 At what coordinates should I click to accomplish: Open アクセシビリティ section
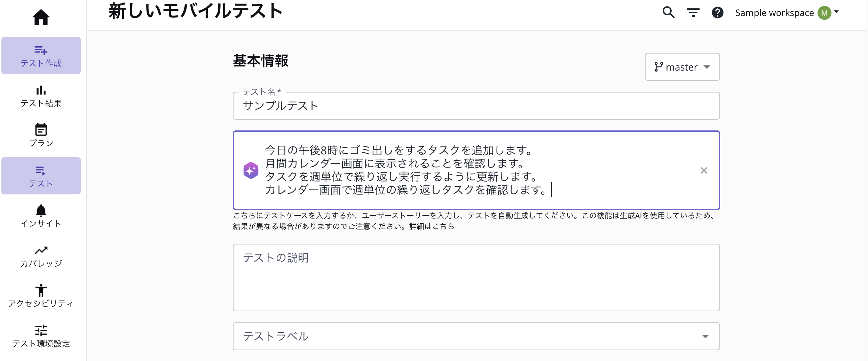coord(41,296)
